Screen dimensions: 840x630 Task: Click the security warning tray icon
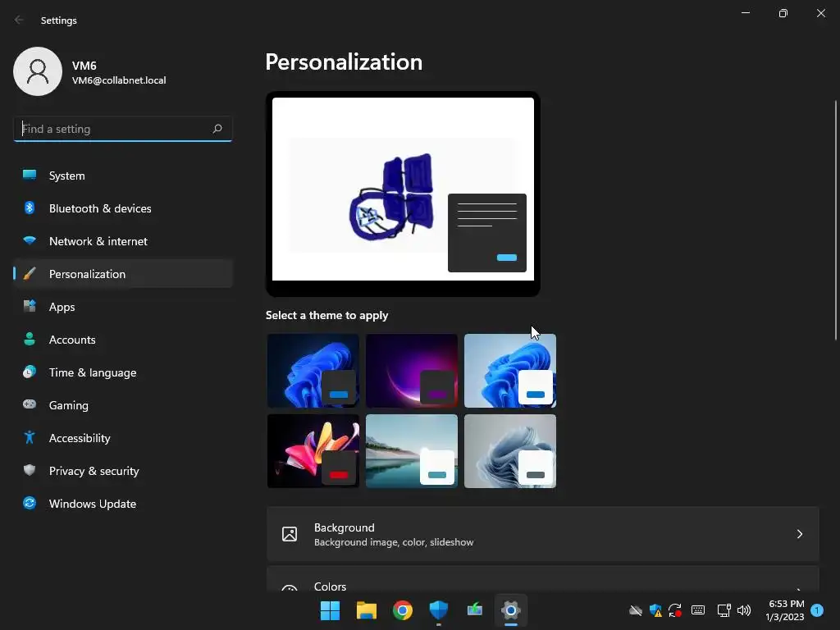pyautogui.click(x=655, y=610)
